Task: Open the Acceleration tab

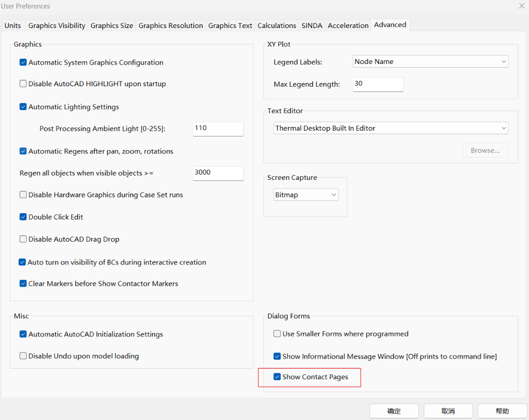Action: (348, 25)
